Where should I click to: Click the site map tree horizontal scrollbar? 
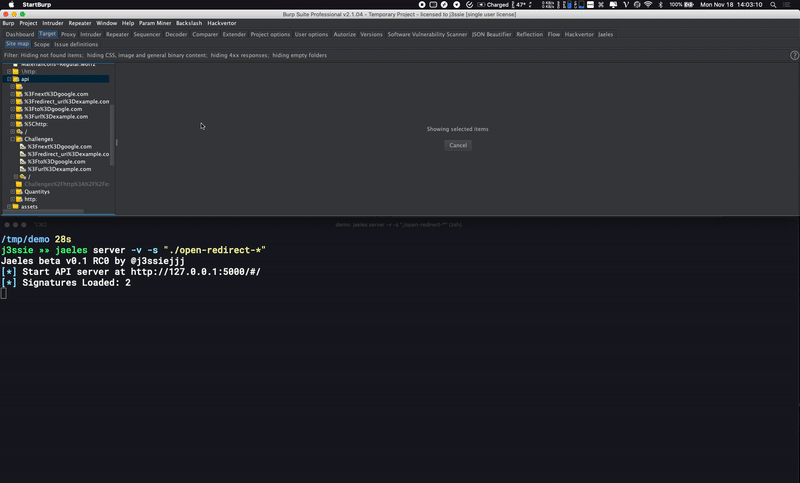43,211
